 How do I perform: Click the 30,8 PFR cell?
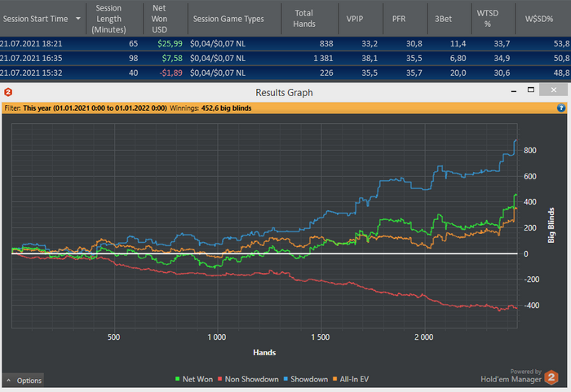[x=414, y=44]
